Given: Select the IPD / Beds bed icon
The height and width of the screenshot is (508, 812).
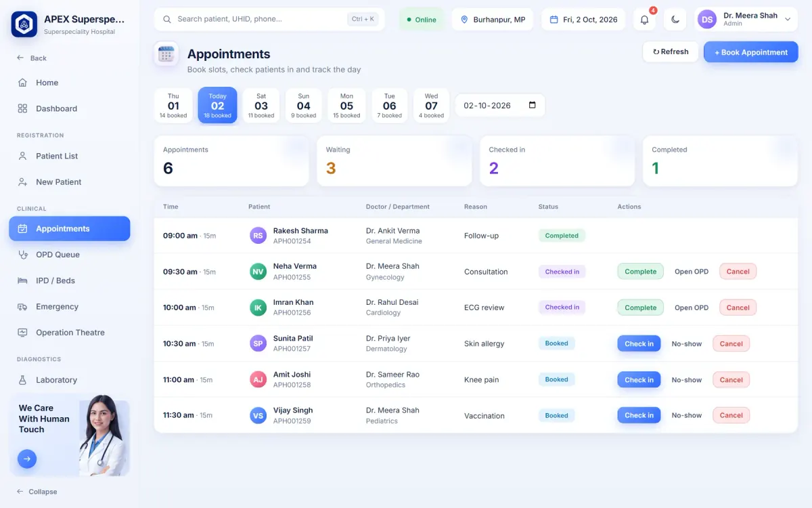Looking at the screenshot, I should (22, 280).
